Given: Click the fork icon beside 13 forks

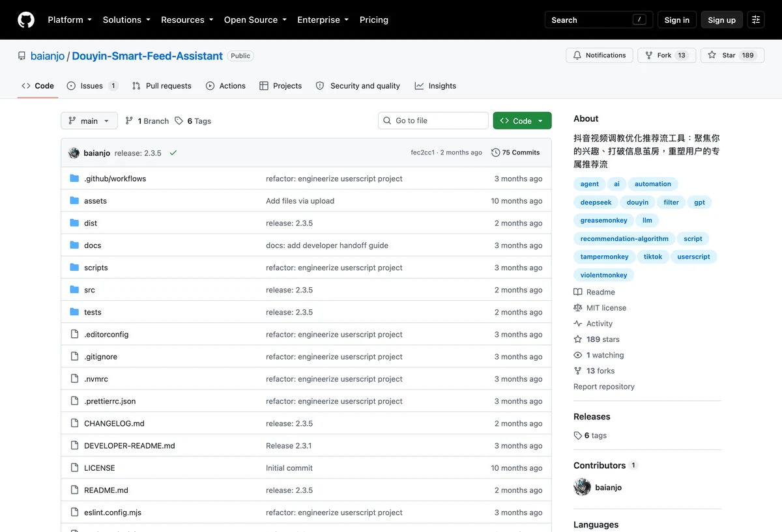Looking at the screenshot, I should pos(578,371).
